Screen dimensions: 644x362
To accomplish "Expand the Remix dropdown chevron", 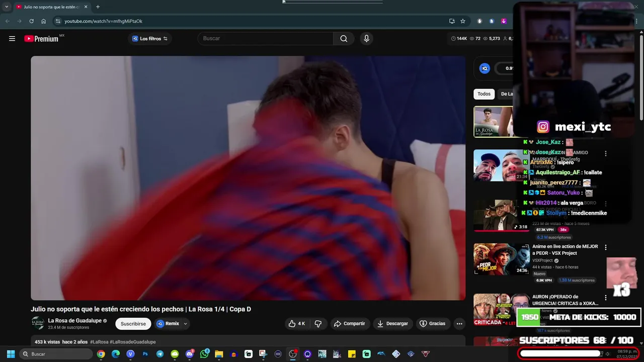I will point(186,324).
